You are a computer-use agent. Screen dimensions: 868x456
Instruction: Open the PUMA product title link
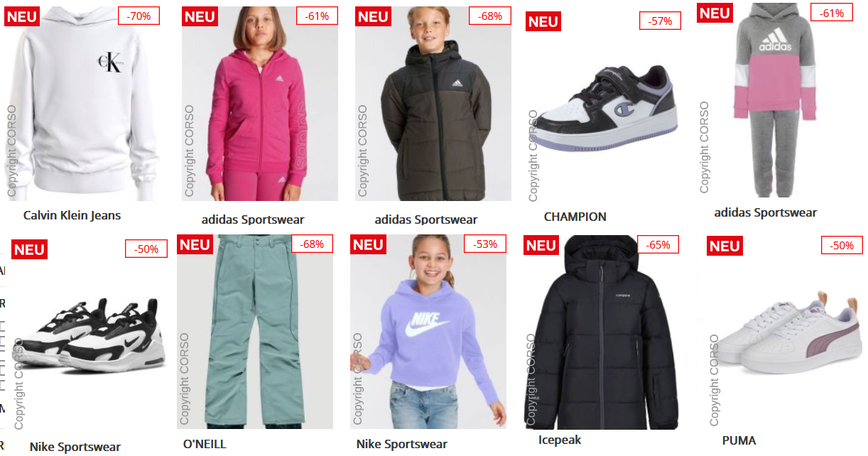pos(739,440)
